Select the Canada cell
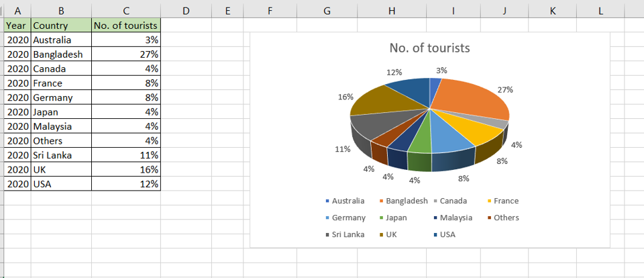 (x=61, y=68)
